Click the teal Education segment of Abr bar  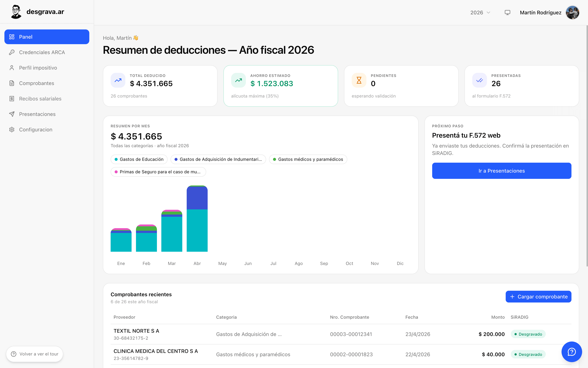[x=197, y=231]
